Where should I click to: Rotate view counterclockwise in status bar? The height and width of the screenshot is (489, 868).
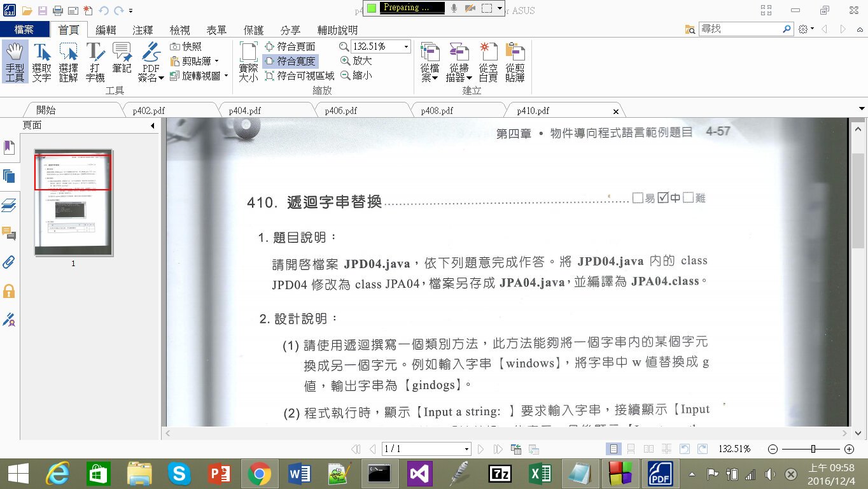tap(684, 449)
